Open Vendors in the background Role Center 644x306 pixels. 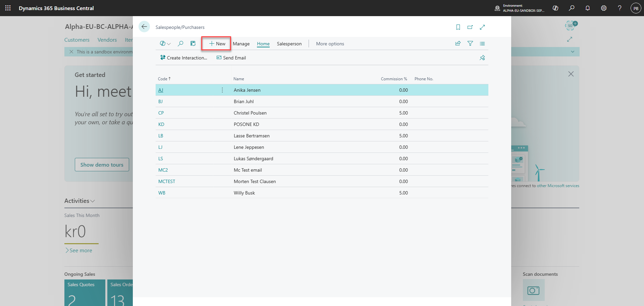pyautogui.click(x=107, y=40)
